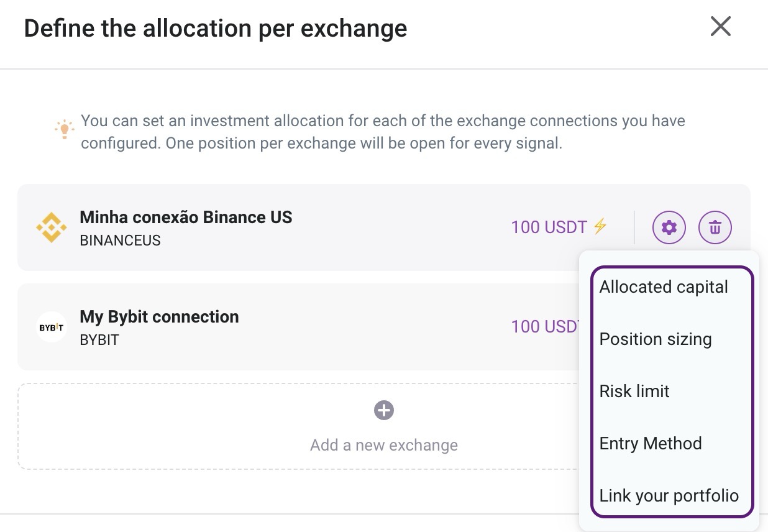This screenshot has width=768, height=532.
Task: Select Allocated capital from the menu
Action: (663, 287)
